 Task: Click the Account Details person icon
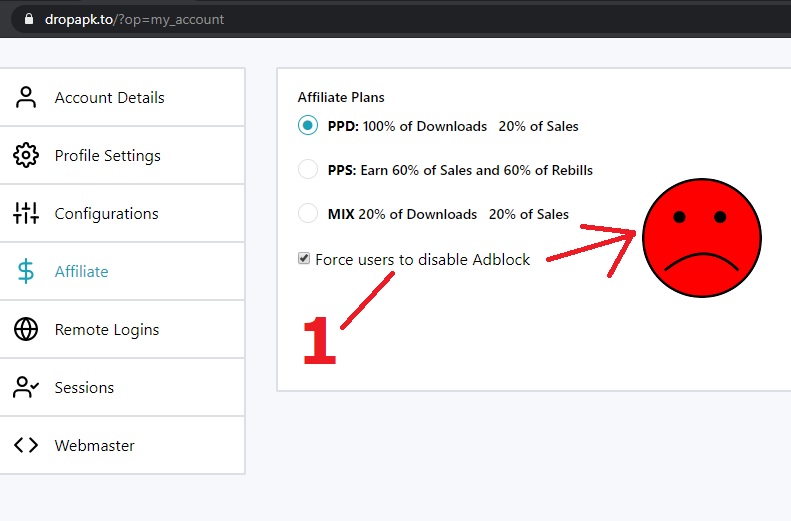click(x=26, y=98)
